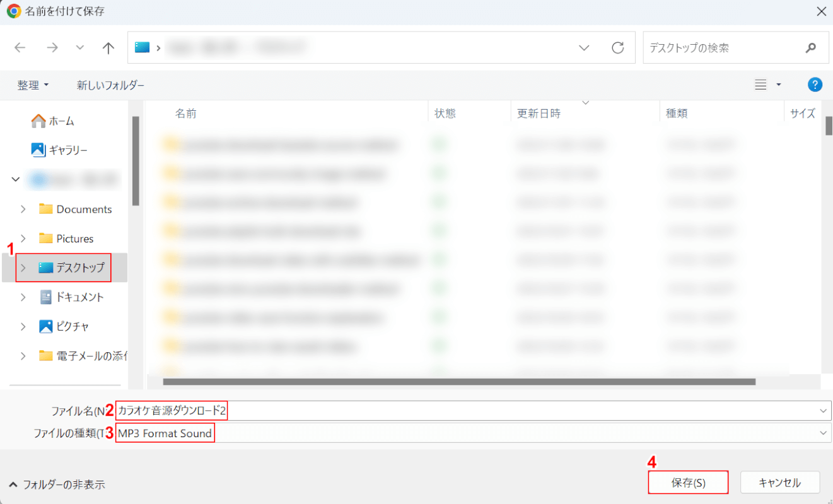The image size is (833, 504).
Task: Click the navigation pane vertical scrollbar
Action: [135, 161]
